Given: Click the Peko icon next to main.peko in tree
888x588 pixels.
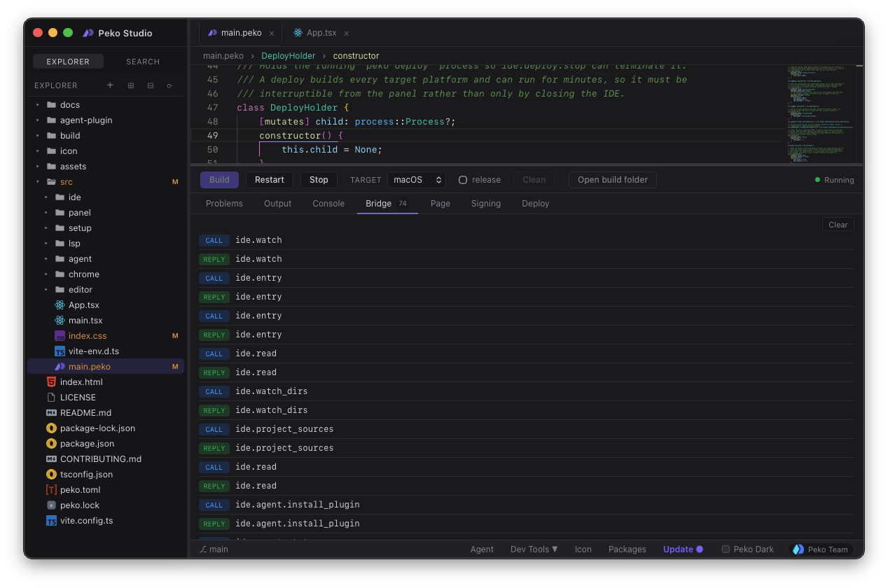Looking at the screenshot, I should point(60,367).
